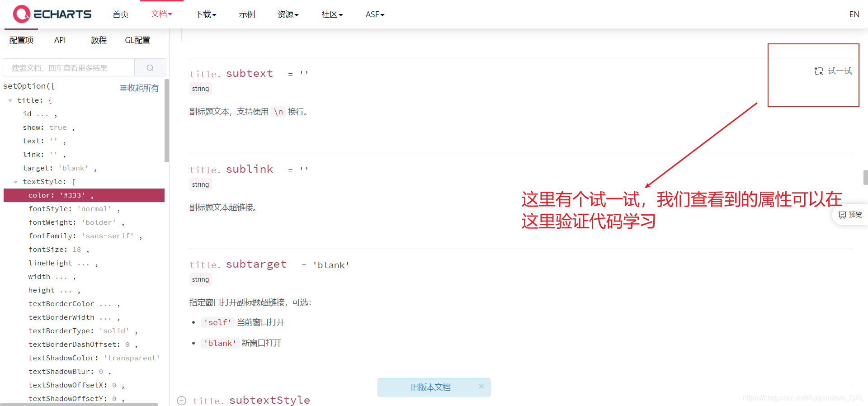Collapse the textStyle tree node
This screenshot has height=406, width=868.
16,182
